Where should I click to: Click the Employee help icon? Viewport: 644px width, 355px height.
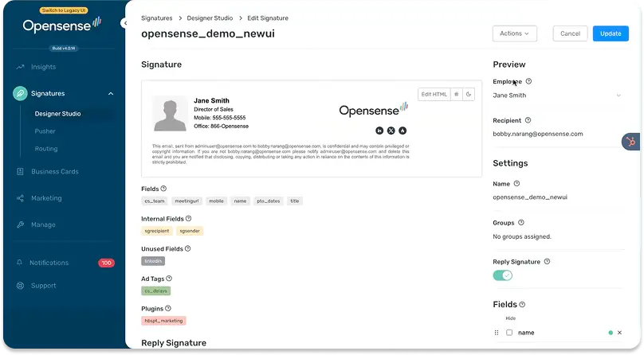pos(528,81)
